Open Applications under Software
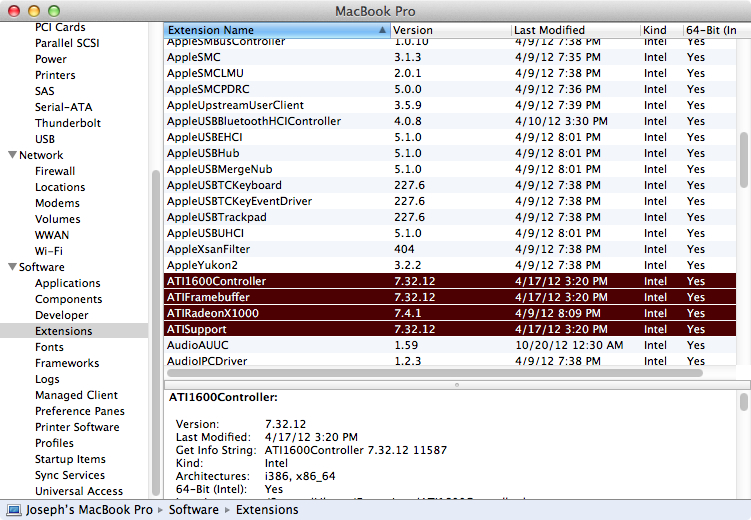Viewport: 751px width, 520px height. coord(68,283)
